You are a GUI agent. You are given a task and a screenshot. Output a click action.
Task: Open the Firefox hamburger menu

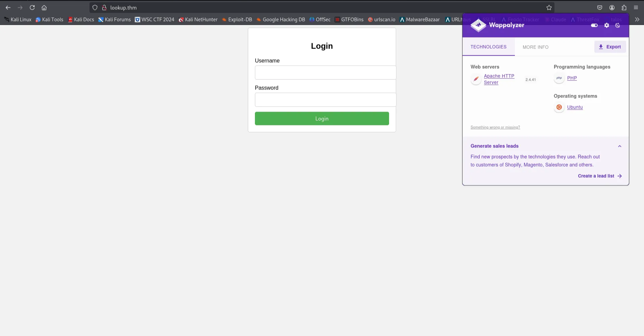point(636,7)
